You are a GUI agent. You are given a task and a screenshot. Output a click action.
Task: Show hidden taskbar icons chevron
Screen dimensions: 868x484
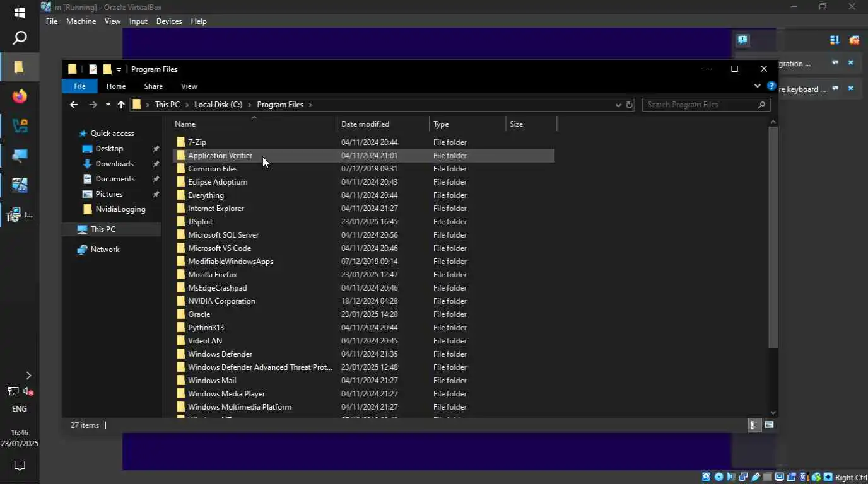click(x=28, y=376)
